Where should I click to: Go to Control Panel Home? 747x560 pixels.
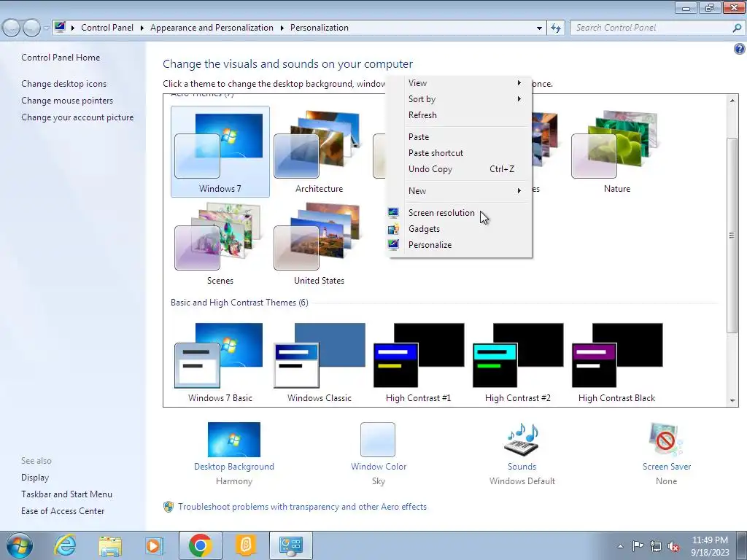pos(61,58)
